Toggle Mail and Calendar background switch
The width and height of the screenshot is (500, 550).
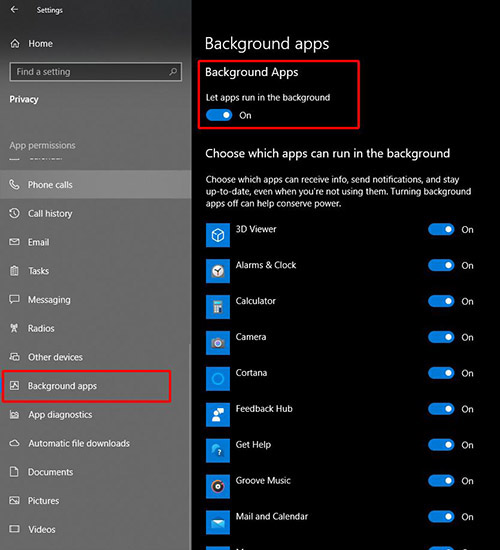pyautogui.click(x=441, y=517)
